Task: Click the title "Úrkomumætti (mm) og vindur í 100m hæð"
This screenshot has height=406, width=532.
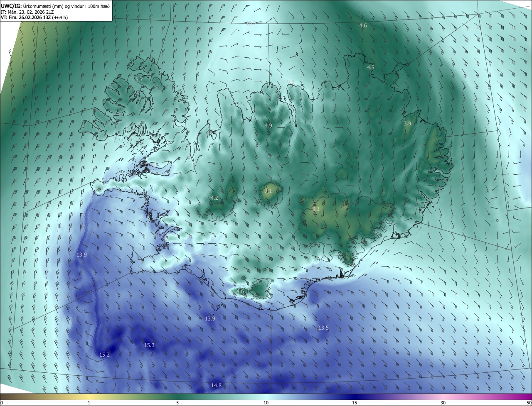Action: click(66, 6)
